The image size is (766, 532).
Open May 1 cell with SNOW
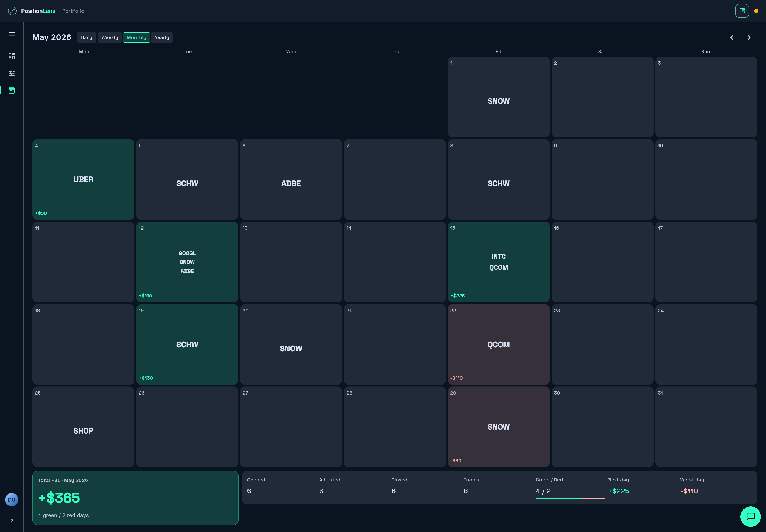click(x=498, y=97)
